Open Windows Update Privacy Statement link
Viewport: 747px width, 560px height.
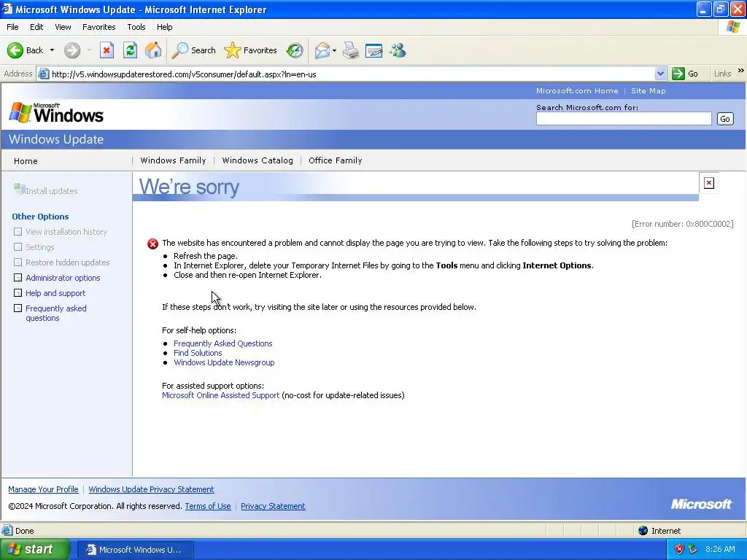pos(151,489)
